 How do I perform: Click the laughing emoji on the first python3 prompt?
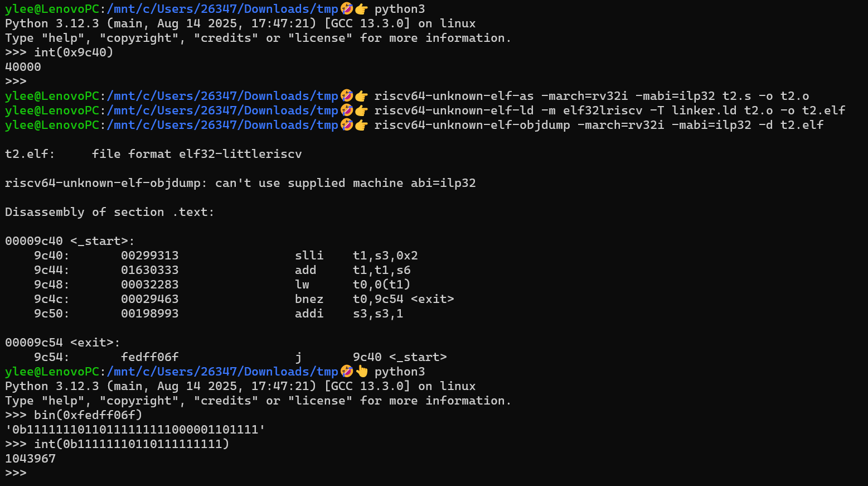[346, 9]
